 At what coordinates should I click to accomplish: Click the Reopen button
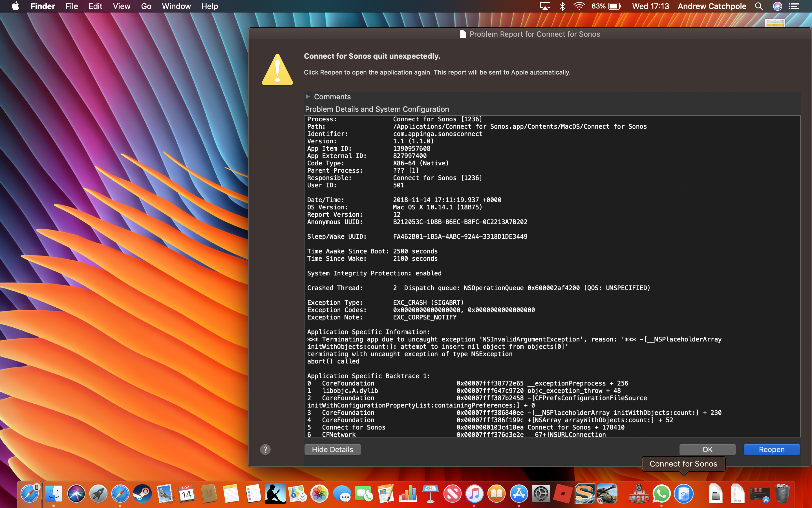point(771,450)
